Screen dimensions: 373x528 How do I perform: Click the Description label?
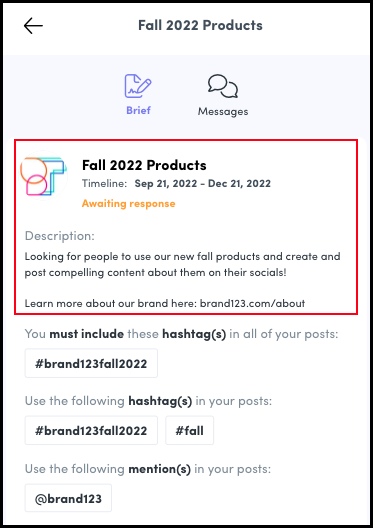[x=60, y=236]
